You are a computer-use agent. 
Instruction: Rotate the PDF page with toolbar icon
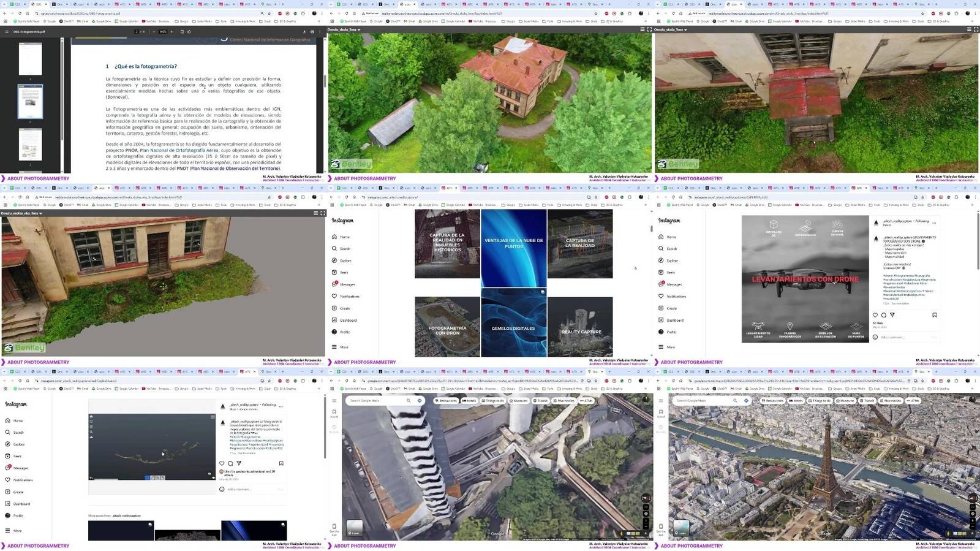pos(189,31)
